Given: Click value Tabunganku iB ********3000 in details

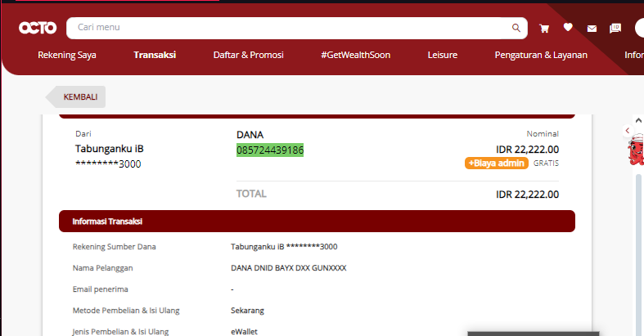Looking at the screenshot, I should pyautogui.click(x=284, y=247).
